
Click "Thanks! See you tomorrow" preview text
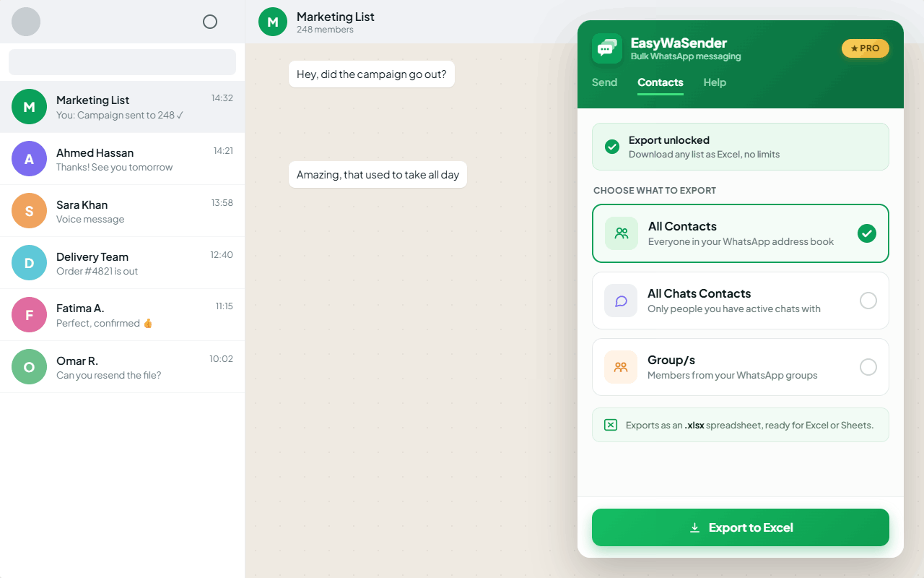115,167
